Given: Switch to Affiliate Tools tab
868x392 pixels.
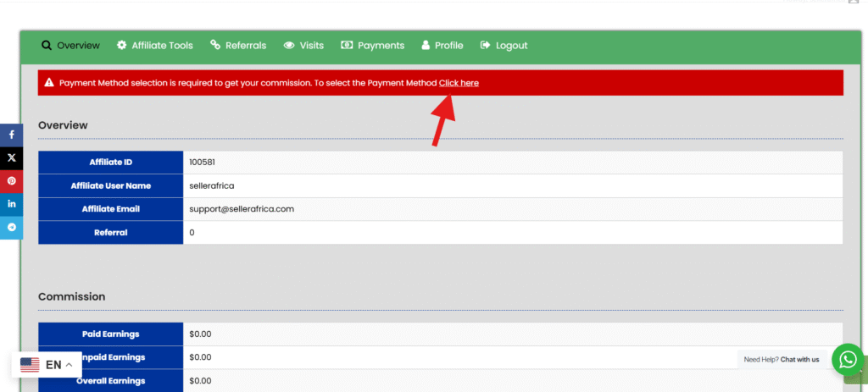Looking at the screenshot, I should click(154, 45).
